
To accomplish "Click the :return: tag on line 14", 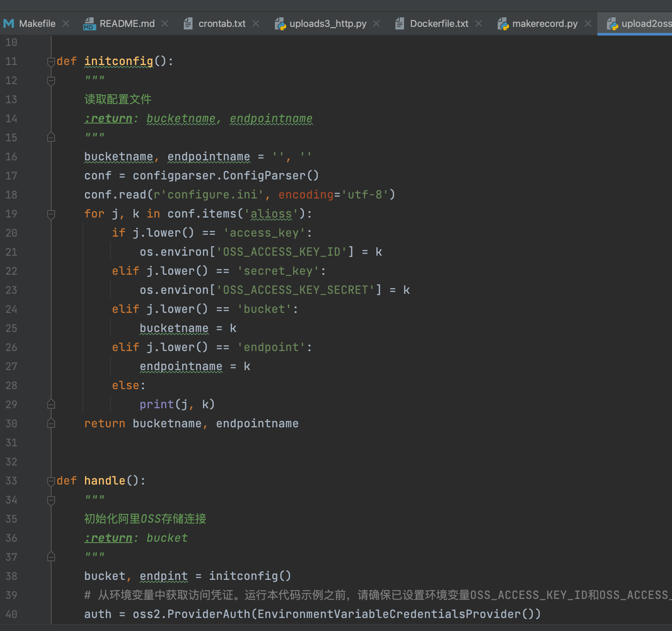I will coord(111,119).
